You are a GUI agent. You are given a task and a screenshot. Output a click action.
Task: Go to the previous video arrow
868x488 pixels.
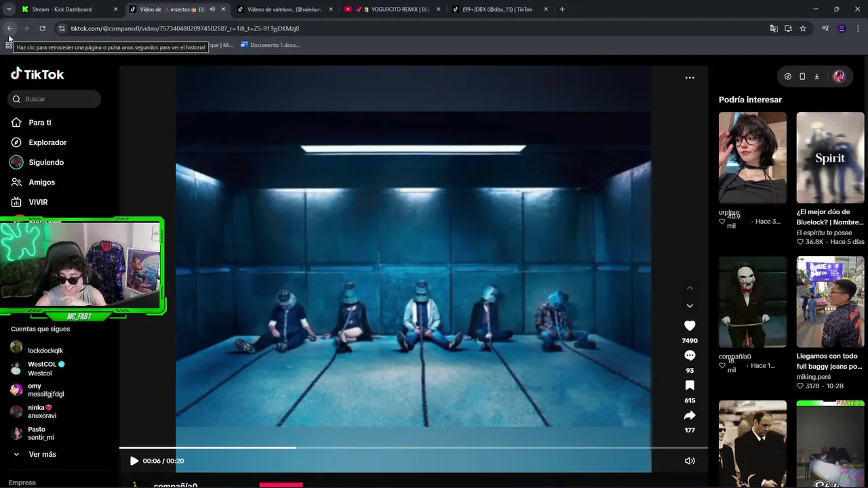coord(690,288)
